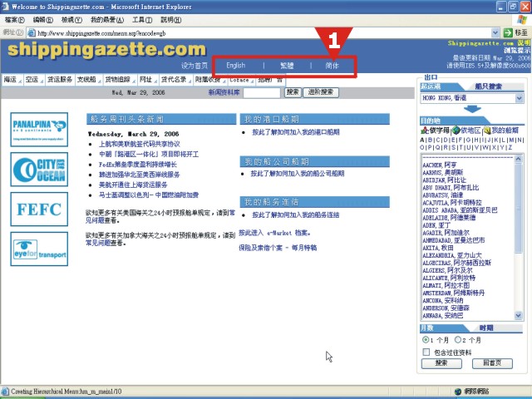Select ABU DHABI in destination list
This screenshot has height=399, width=532.
click(x=451, y=187)
